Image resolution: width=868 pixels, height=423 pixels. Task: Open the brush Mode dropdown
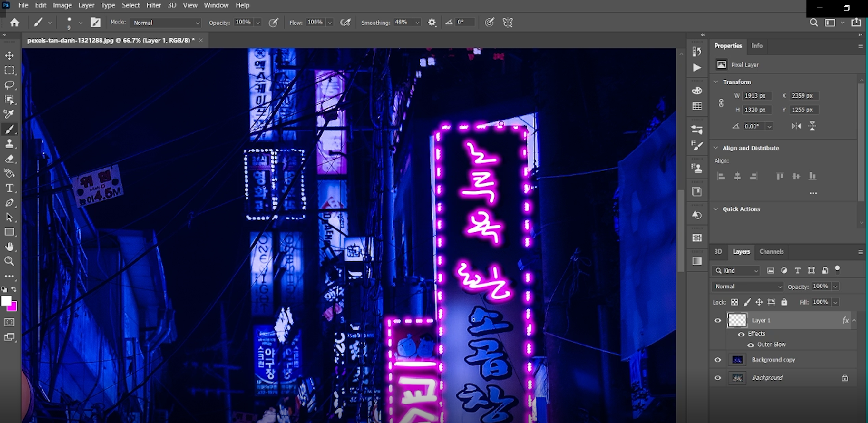[166, 23]
